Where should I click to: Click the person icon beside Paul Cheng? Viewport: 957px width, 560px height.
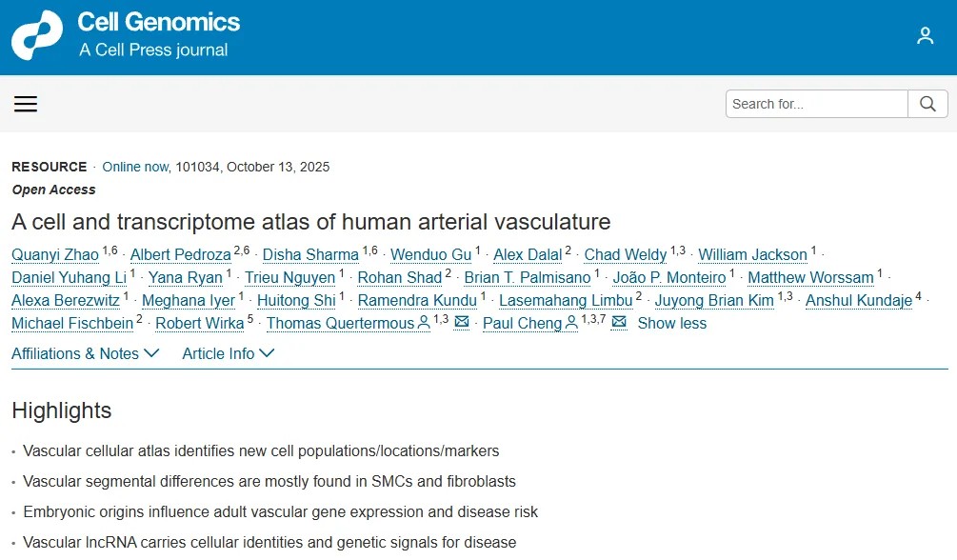[571, 324]
